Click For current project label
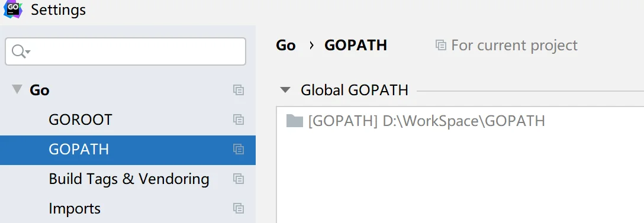644x223 pixels. pyautogui.click(x=514, y=45)
